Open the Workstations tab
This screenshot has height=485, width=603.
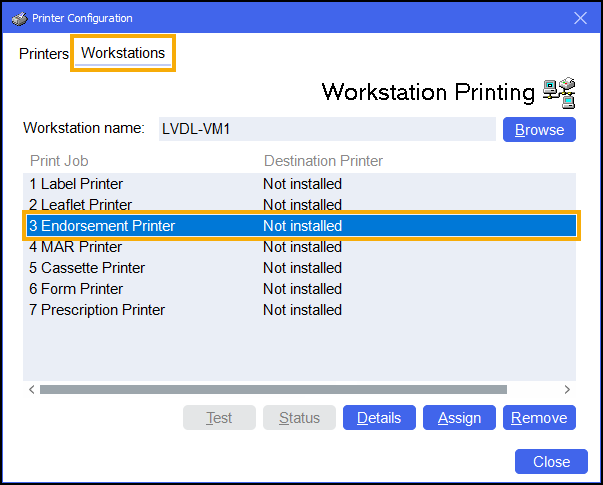click(x=123, y=53)
